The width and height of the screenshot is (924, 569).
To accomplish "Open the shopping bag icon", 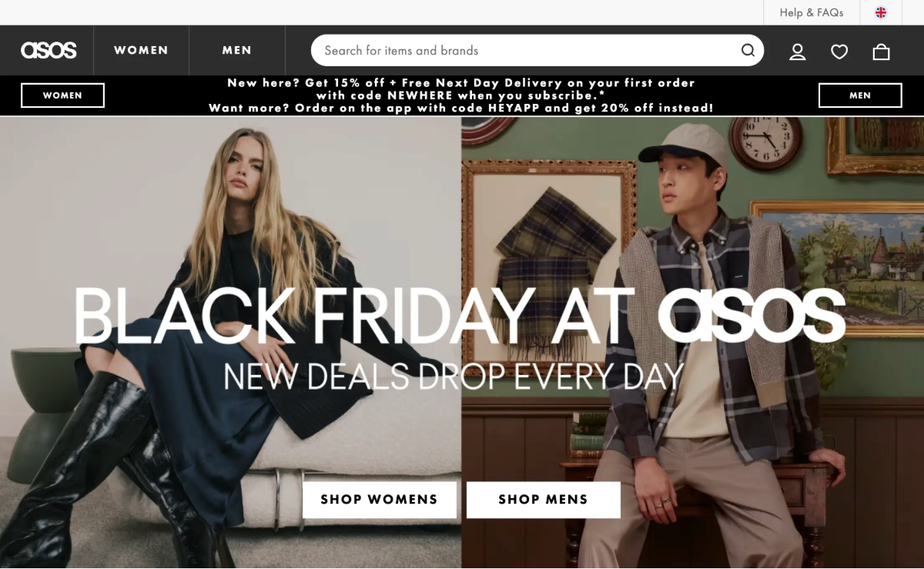I will 881,52.
